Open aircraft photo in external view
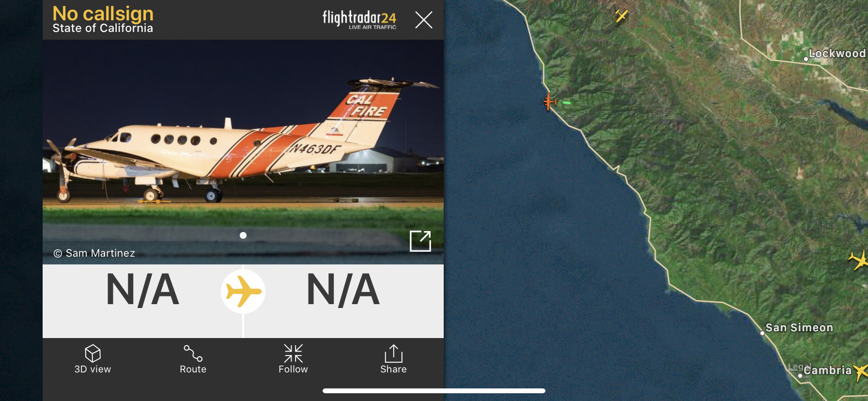 click(420, 241)
